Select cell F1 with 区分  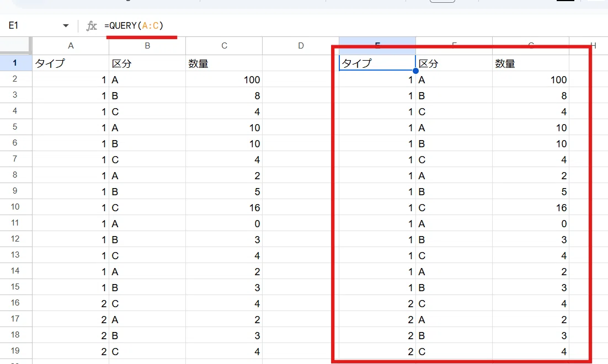click(x=454, y=63)
